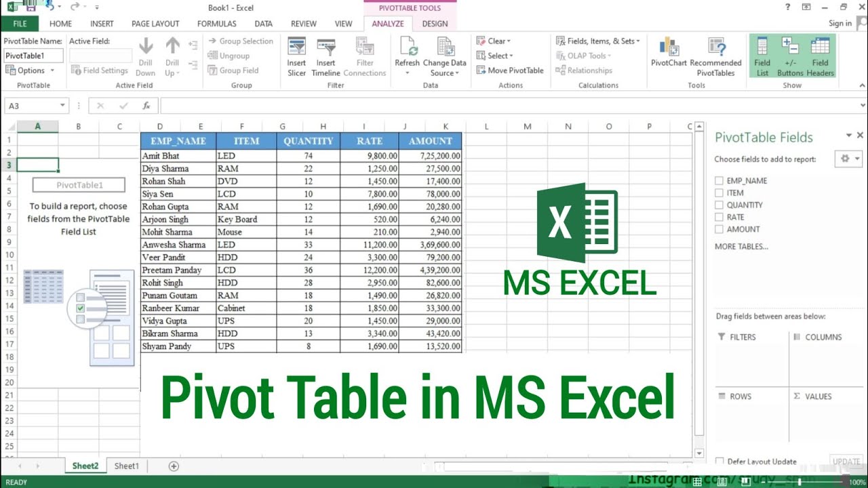Select the Shyam Pandy cell

click(178, 346)
